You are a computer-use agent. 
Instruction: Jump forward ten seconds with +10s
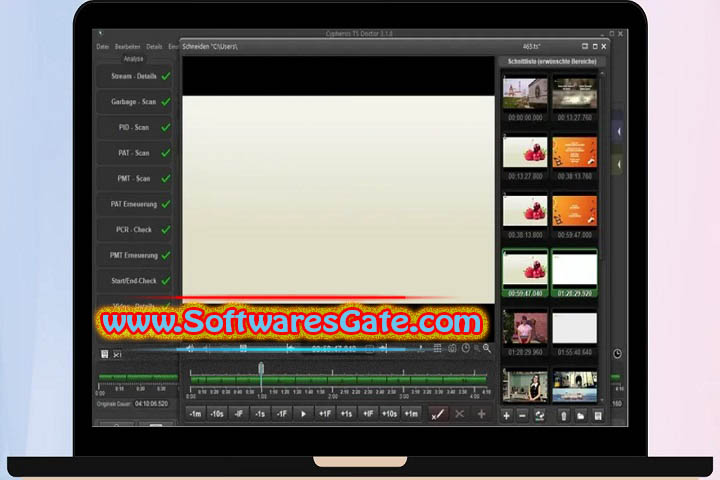[x=389, y=414]
